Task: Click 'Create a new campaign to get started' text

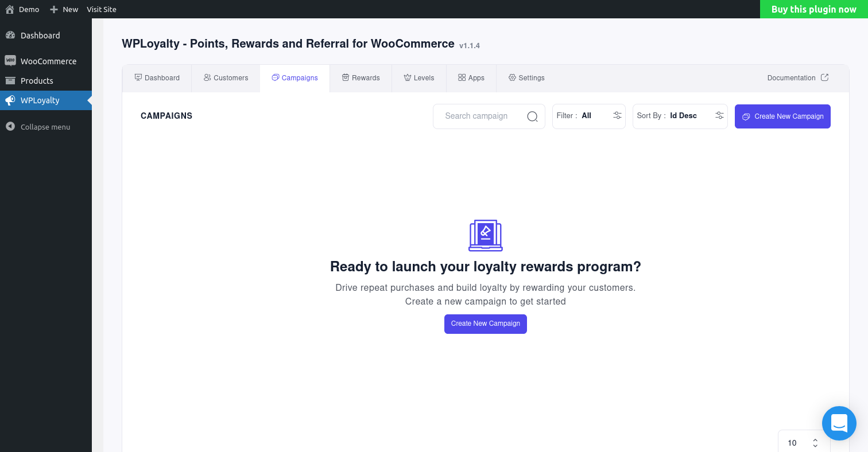Action: click(x=486, y=301)
